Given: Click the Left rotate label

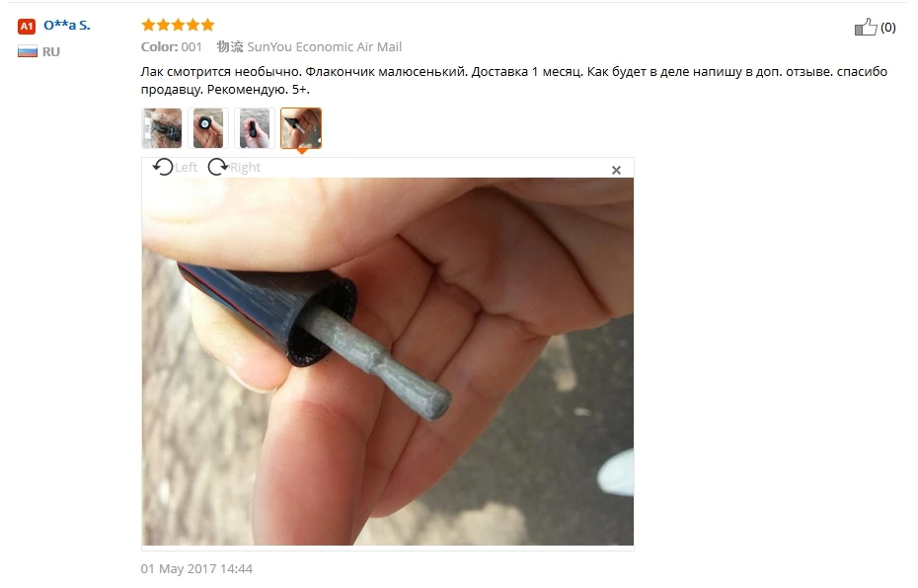Looking at the screenshot, I should point(187,168).
